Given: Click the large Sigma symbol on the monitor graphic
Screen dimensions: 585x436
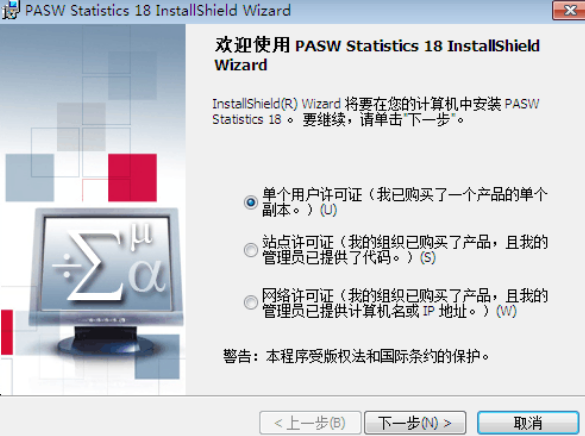Looking at the screenshot, I should coord(96,267).
